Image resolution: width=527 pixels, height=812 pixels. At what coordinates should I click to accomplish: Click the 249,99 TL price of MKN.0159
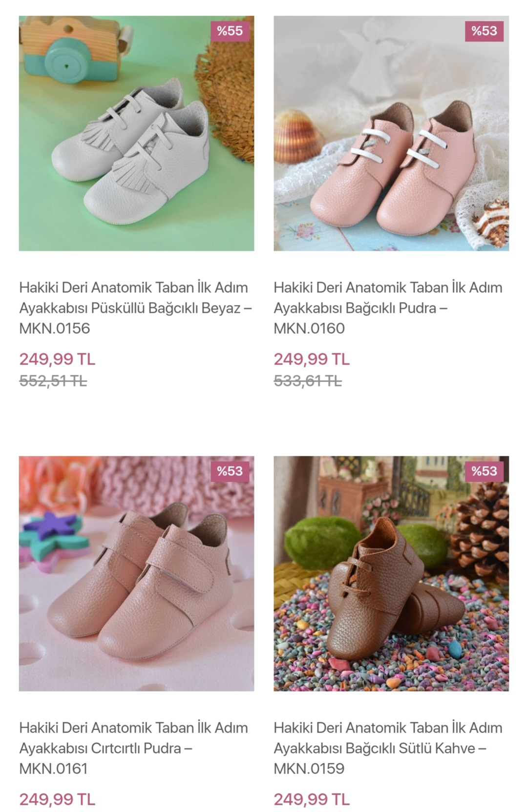pyautogui.click(x=312, y=799)
